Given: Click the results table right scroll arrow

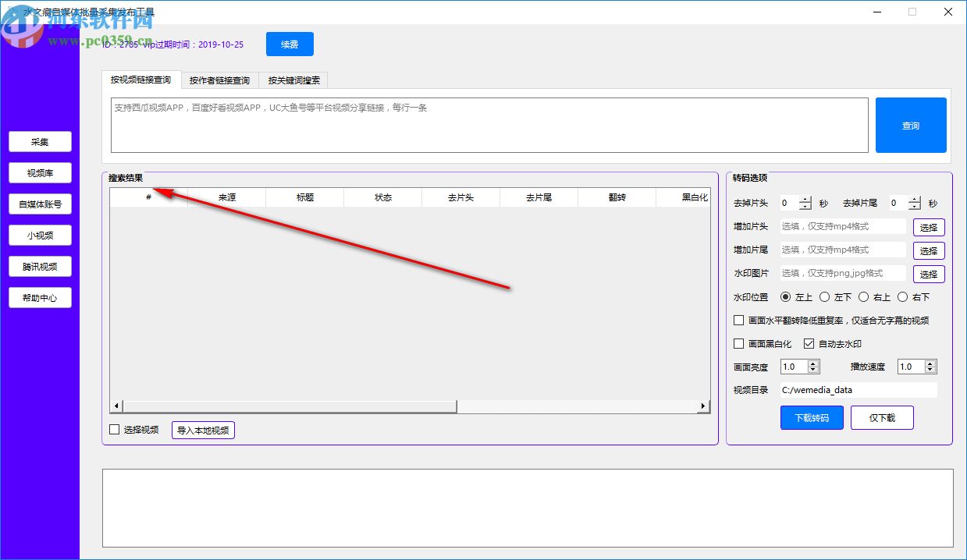Looking at the screenshot, I should 703,406.
